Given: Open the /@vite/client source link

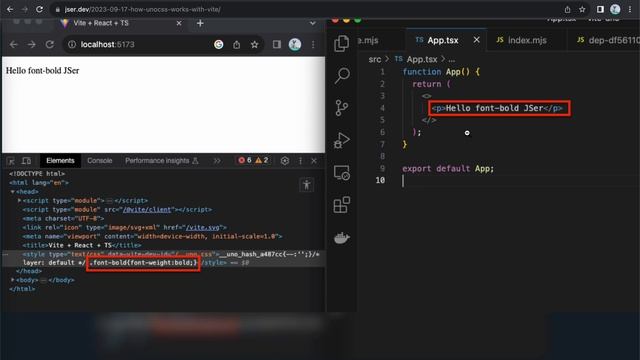Looking at the screenshot, I should (147, 209).
